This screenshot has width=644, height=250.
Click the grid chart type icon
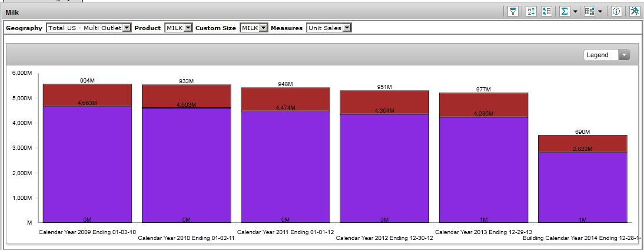pos(590,11)
